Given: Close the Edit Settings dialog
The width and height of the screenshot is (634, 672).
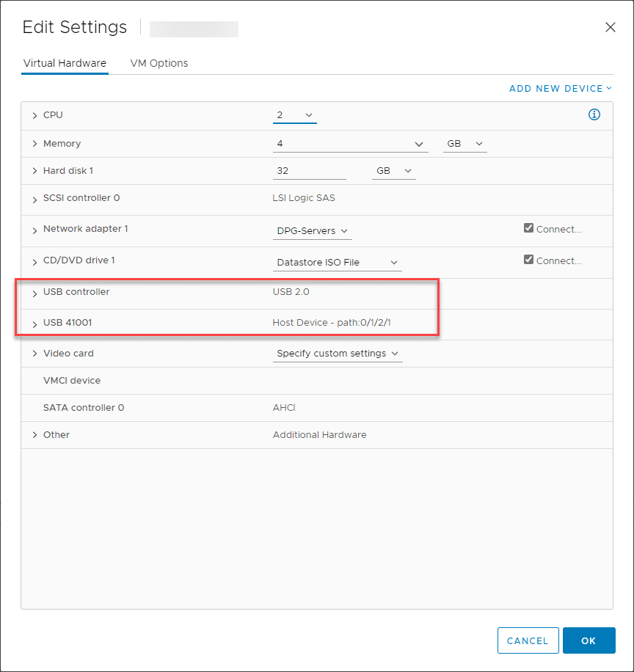Looking at the screenshot, I should click(610, 27).
